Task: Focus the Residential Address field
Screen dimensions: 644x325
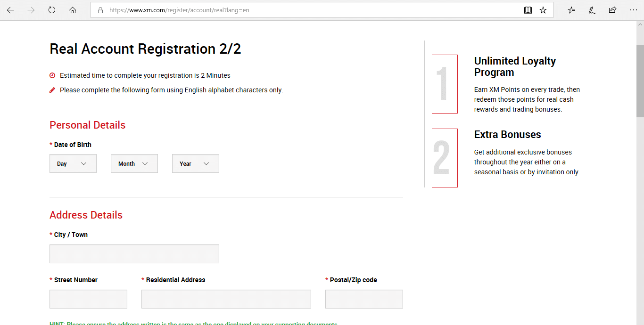Action: tap(226, 299)
